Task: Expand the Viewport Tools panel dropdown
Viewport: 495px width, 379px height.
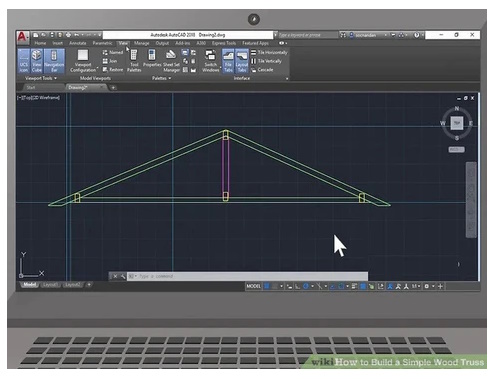Action: pos(41,78)
